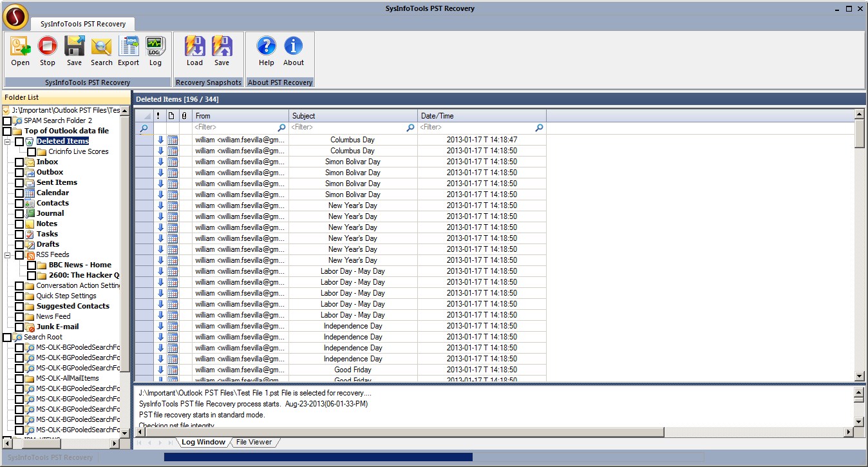Collapse the RSS Feeds tree node
Viewport: 868px width, 467px height.
click(x=7, y=254)
